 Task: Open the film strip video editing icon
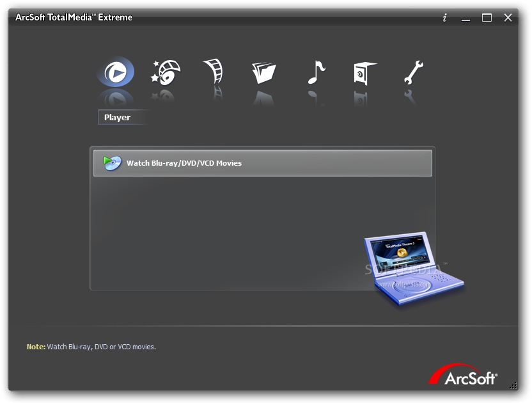click(x=214, y=71)
